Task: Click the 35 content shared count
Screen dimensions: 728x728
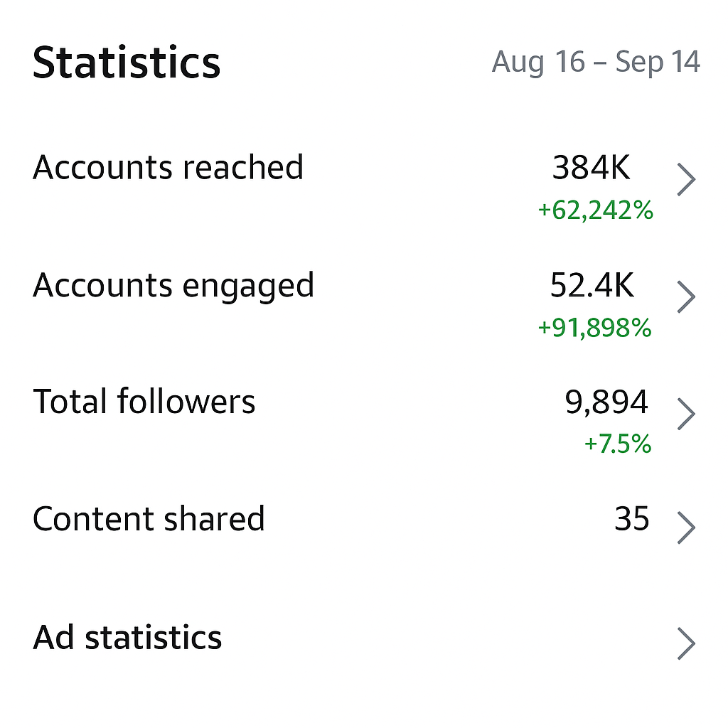Action: coord(631,520)
